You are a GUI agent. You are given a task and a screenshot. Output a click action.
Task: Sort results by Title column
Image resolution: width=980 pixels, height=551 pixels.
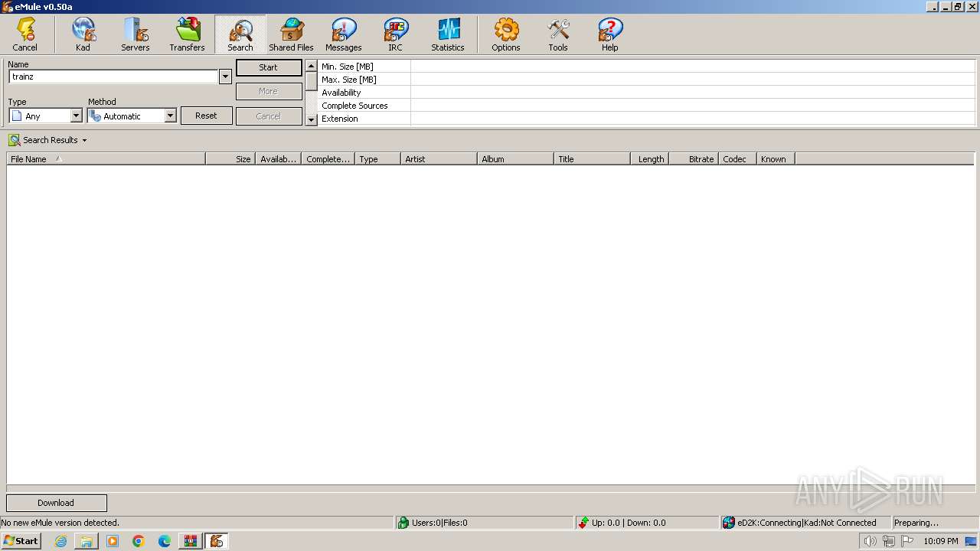(x=592, y=159)
